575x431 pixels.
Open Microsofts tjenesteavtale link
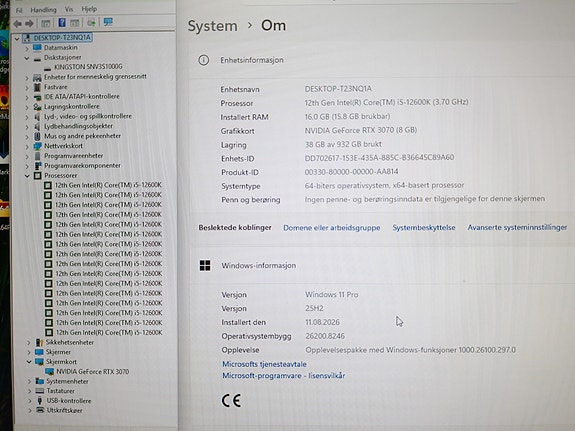(x=264, y=364)
